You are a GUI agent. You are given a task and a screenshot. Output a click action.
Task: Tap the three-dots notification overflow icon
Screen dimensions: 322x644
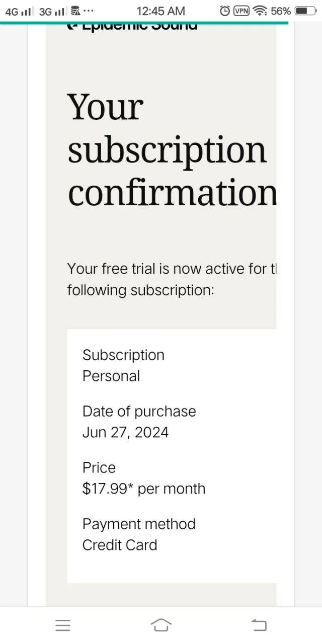pos(88,11)
